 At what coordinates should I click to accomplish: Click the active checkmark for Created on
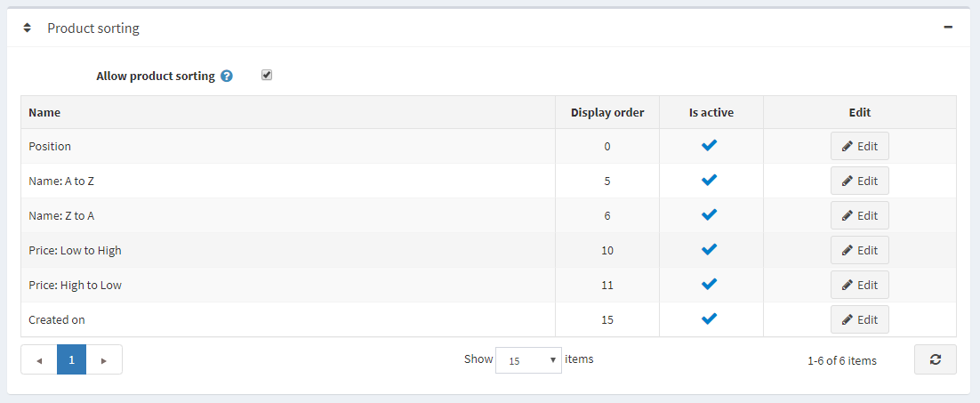(x=709, y=319)
